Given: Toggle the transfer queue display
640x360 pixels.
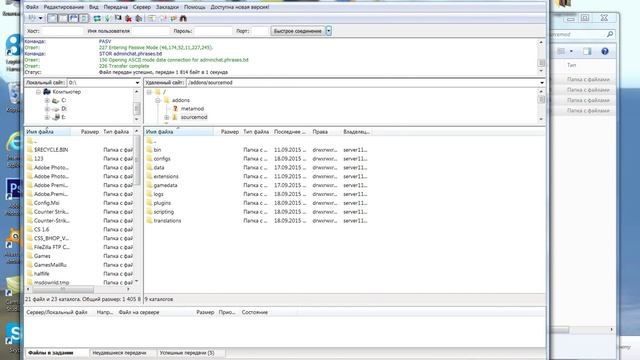Looking at the screenshot, I should pos(84,18).
